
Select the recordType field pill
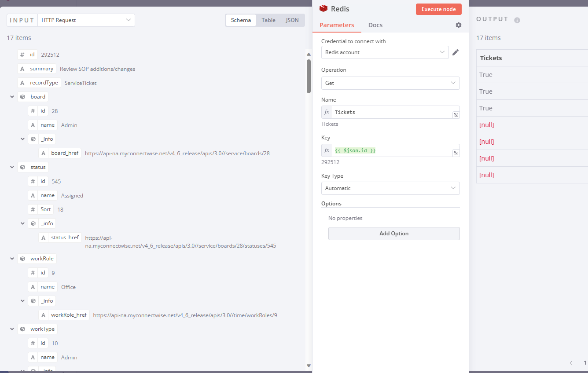coord(39,83)
